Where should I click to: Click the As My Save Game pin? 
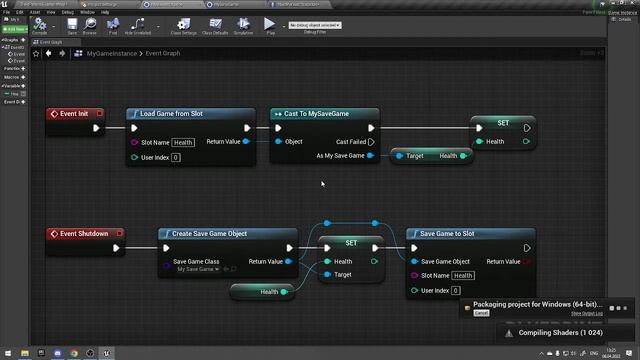(370, 156)
